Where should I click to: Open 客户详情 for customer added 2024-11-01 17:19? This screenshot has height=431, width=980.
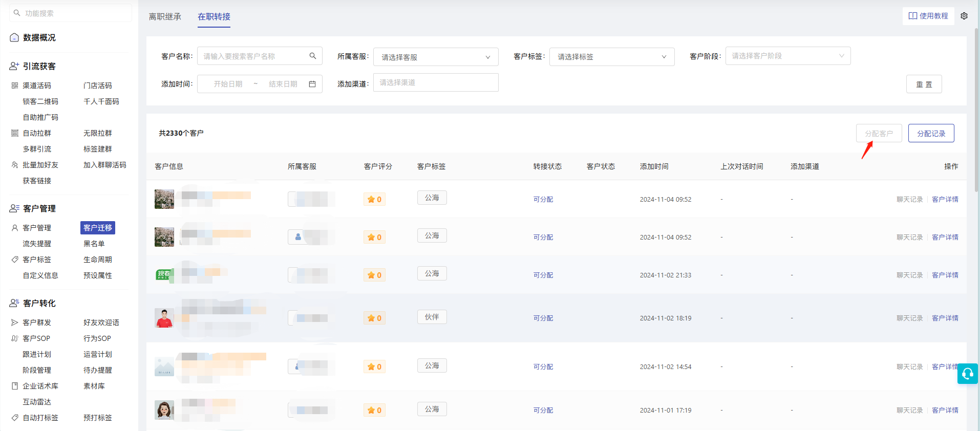point(945,410)
